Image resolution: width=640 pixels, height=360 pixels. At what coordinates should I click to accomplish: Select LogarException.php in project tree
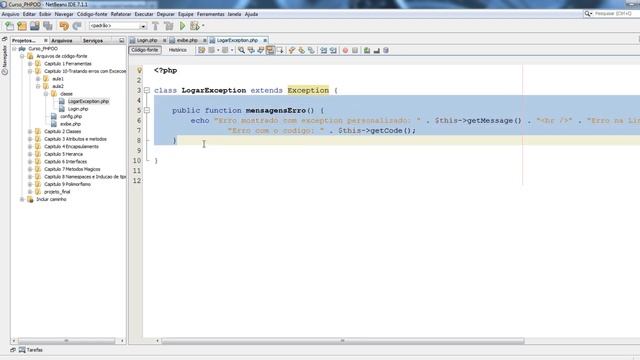pos(88,101)
